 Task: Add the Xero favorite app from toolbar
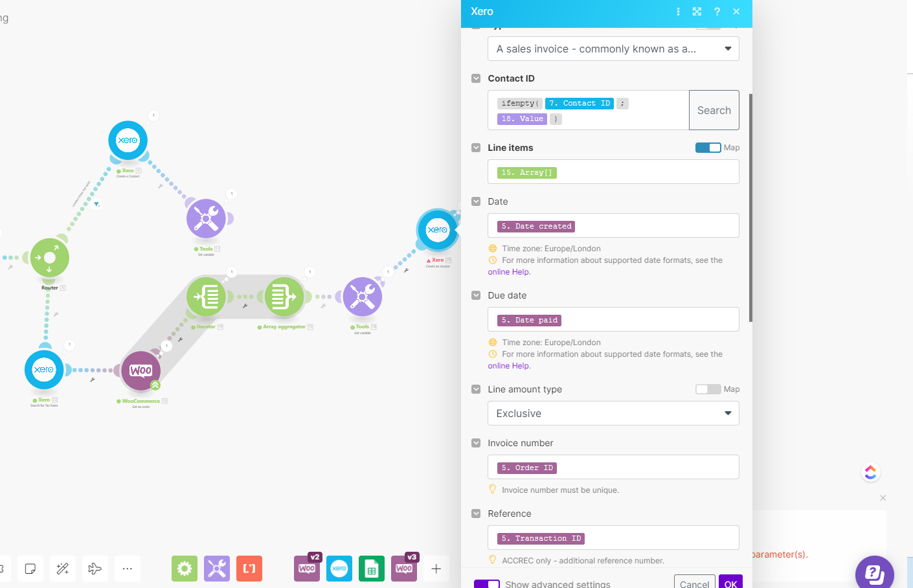[339, 569]
